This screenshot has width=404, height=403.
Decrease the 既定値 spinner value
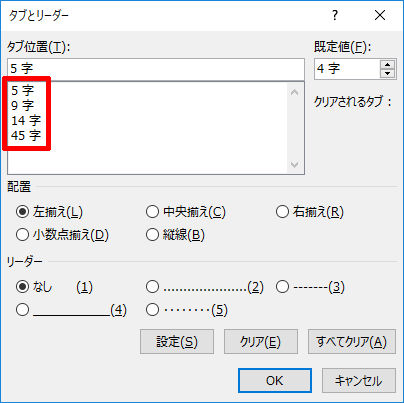[387, 73]
